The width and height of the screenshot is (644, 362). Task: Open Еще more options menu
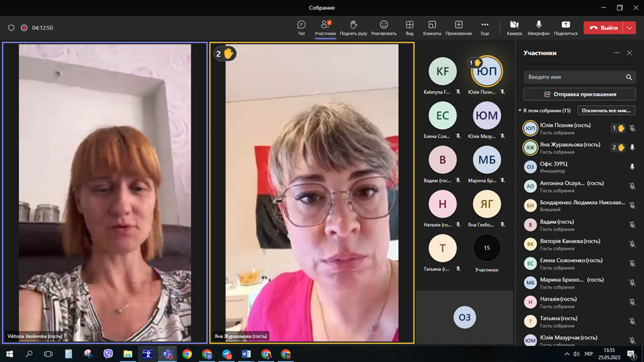(x=485, y=28)
